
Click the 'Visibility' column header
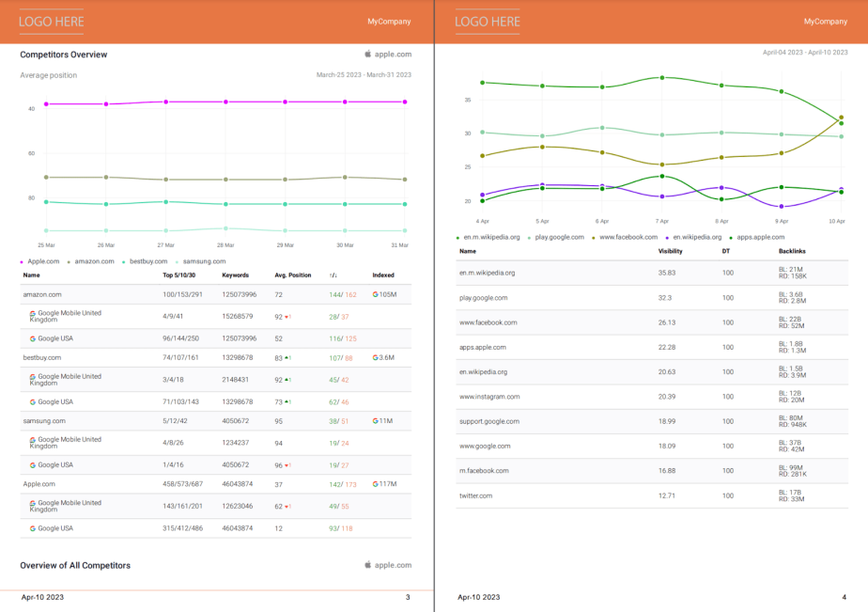pos(670,251)
